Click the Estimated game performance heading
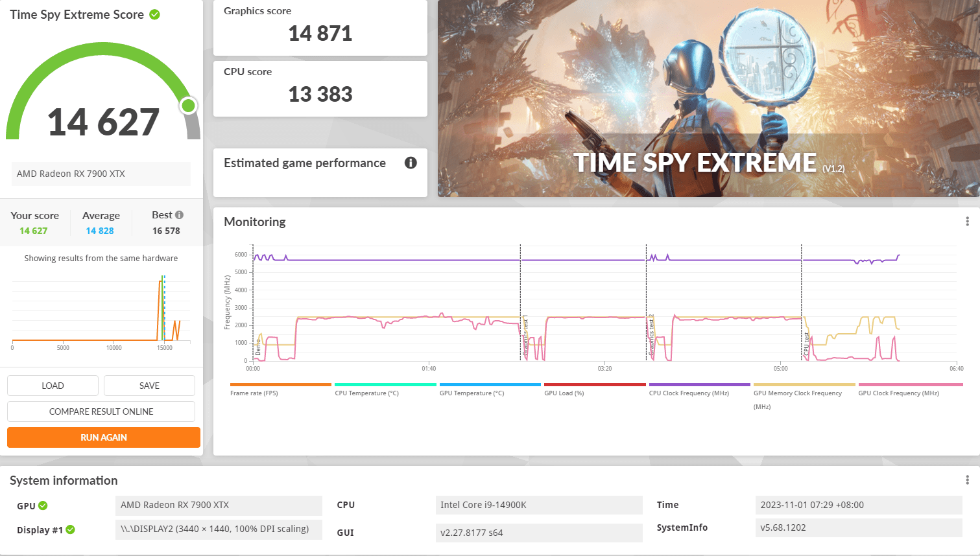Screen dimensions: 980x556 [305, 163]
